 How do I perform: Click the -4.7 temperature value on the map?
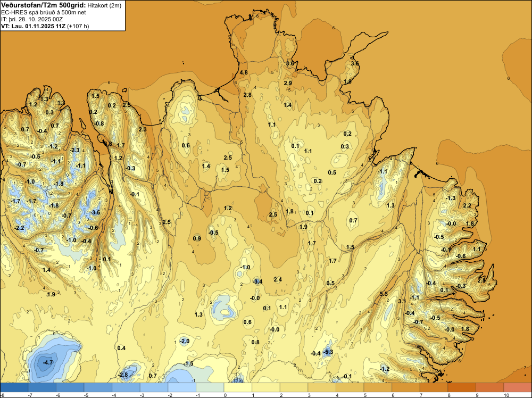48,362
